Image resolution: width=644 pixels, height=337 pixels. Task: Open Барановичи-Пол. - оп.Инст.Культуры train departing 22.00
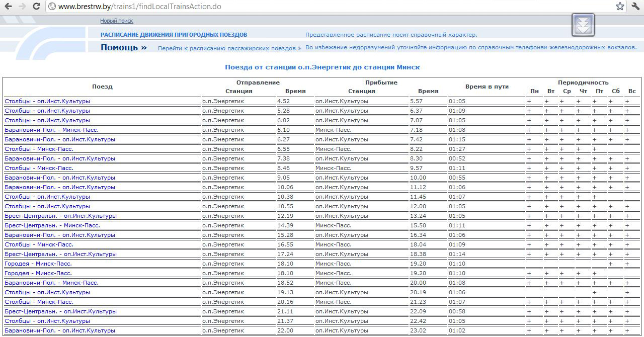(60, 330)
